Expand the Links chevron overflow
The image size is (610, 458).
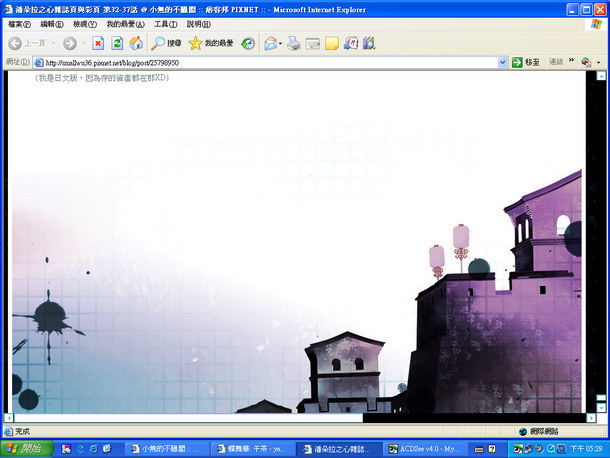[x=571, y=60]
